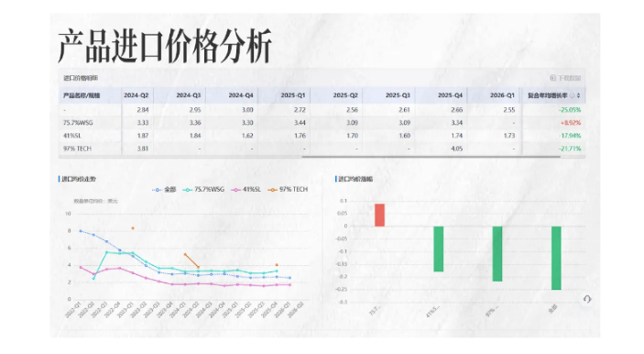Image resolution: width=644 pixels, height=354 pixels.
Task: Click the -25.05% growth rate cell
Action: click(x=570, y=110)
